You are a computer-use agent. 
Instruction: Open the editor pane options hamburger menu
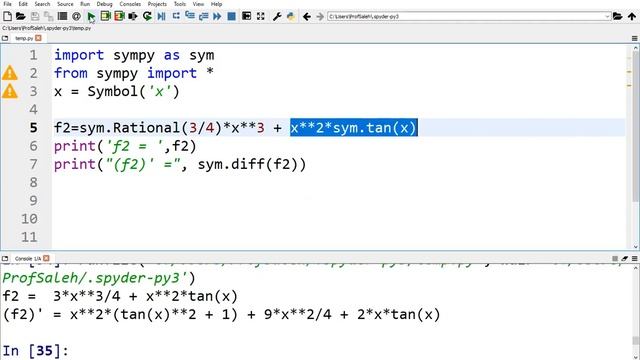(634, 38)
